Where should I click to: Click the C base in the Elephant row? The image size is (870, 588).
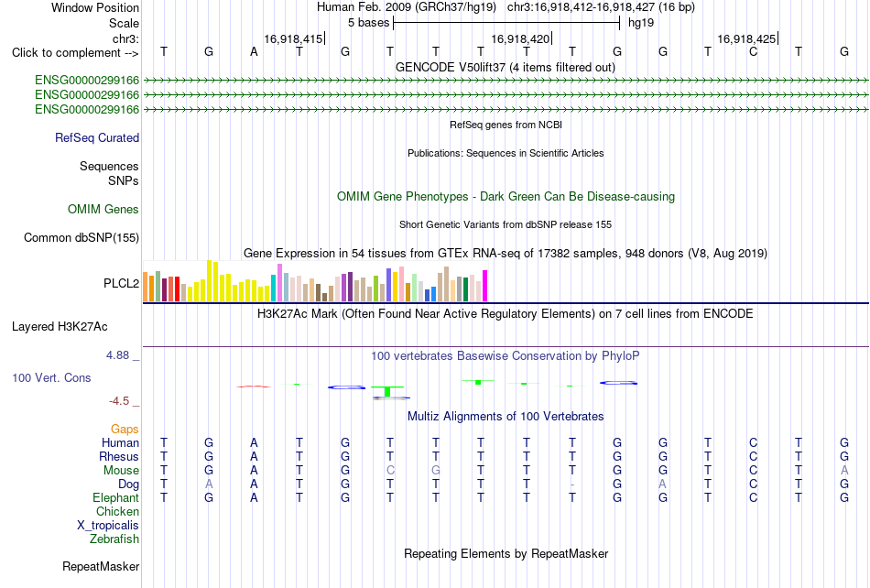point(753,497)
